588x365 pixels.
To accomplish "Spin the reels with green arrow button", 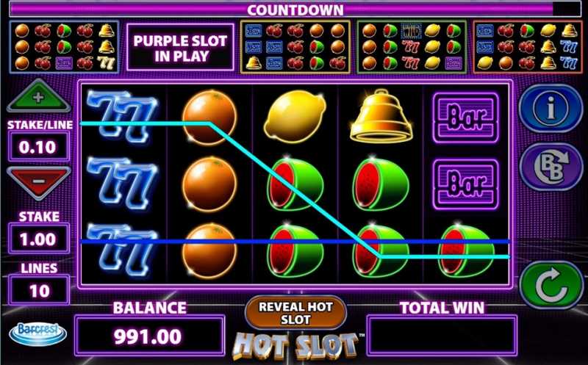I will coord(551,285).
